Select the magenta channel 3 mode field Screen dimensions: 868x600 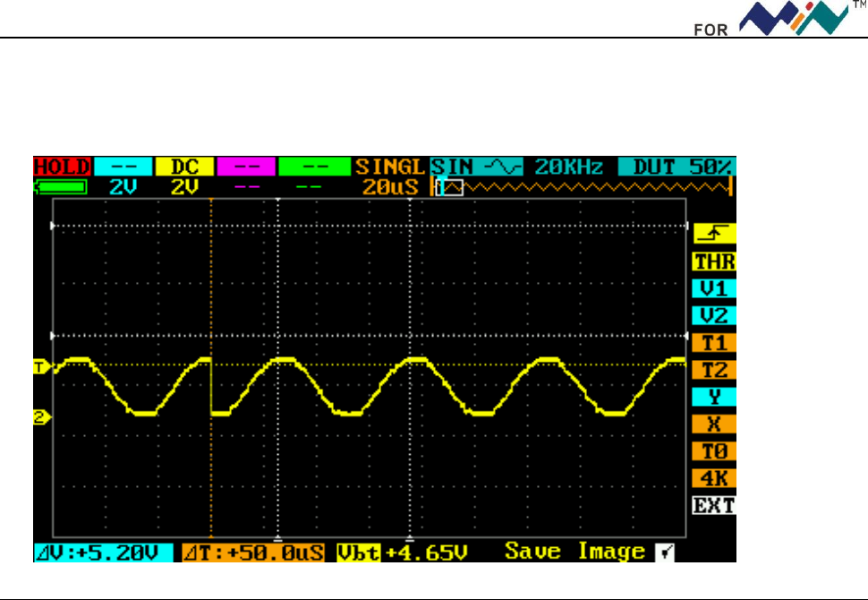pyautogui.click(x=246, y=167)
